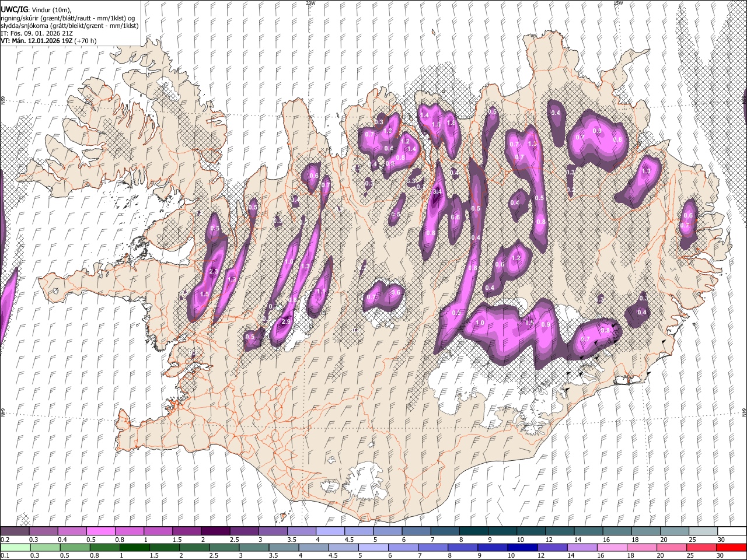
Task: Pick the pale green lower swatch between 0.1 and 0.3
Action: coord(15,547)
